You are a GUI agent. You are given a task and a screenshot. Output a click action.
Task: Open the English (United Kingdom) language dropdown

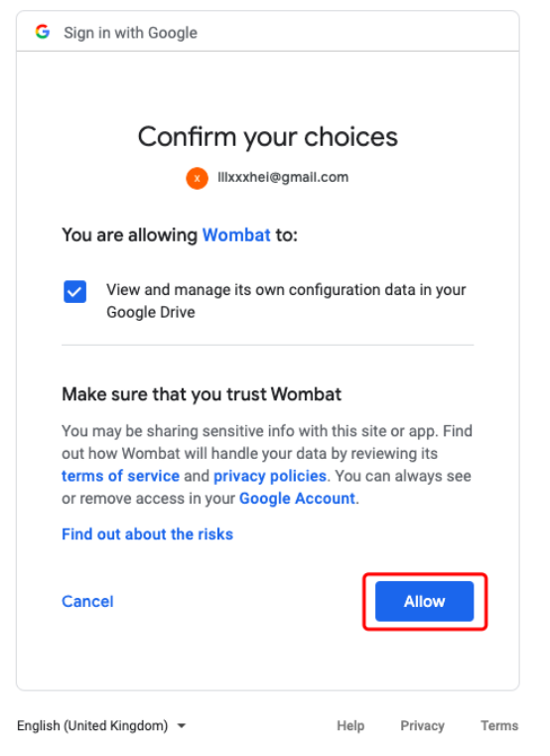(x=101, y=725)
